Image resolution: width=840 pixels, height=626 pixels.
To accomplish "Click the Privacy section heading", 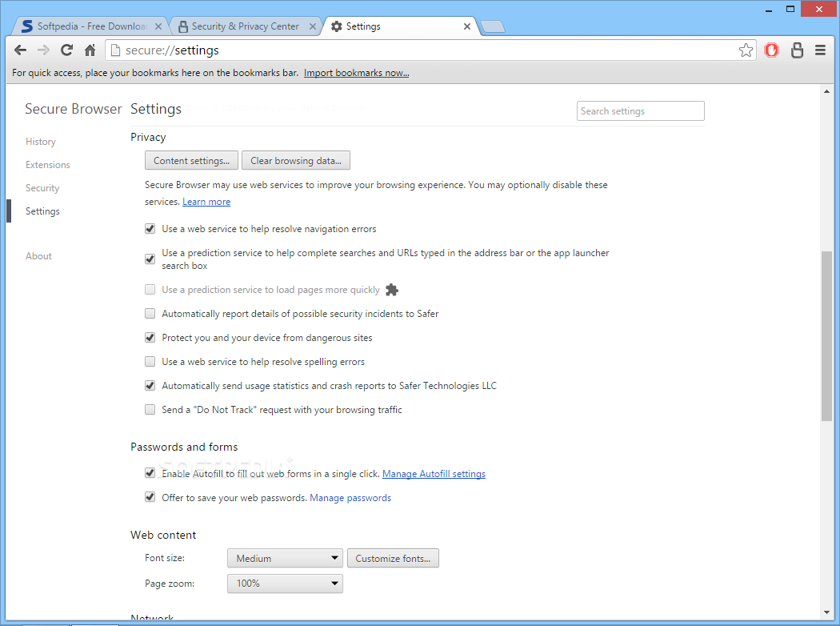I will 148,137.
